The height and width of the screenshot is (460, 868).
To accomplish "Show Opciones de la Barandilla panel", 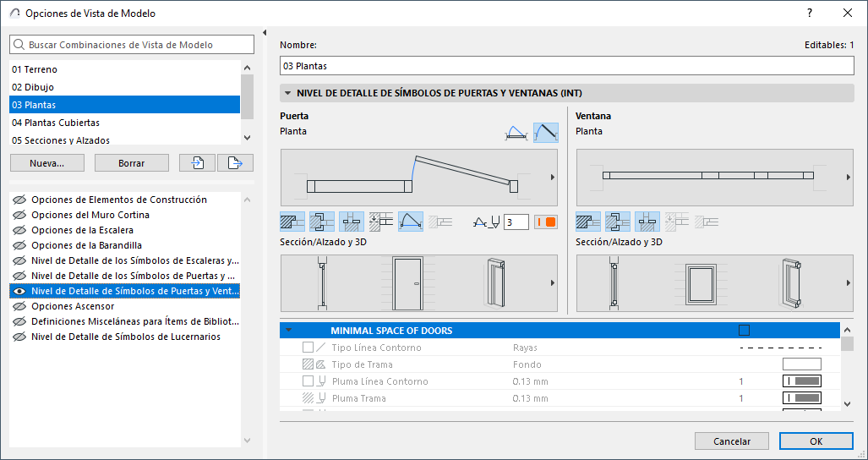I will [x=19, y=245].
